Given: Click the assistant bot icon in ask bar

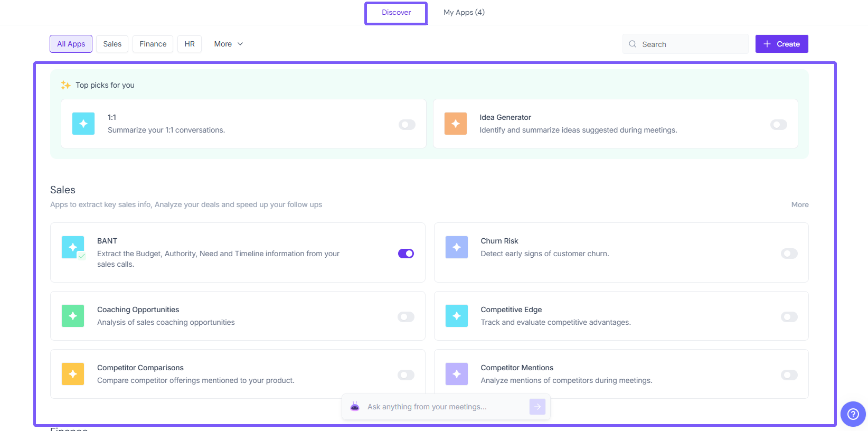Looking at the screenshot, I should (355, 407).
